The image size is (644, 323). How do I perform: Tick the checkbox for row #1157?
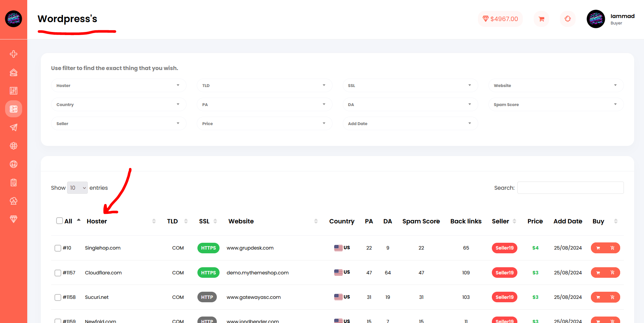pos(58,273)
